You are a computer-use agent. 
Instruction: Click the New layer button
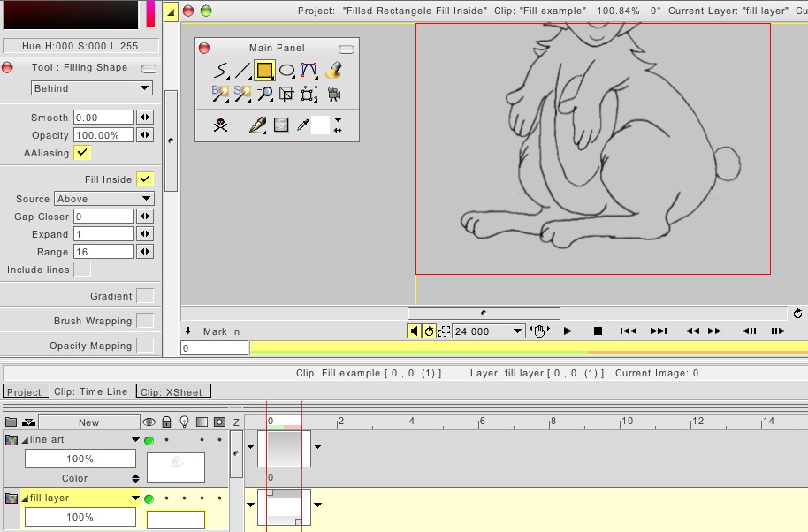[x=89, y=422]
